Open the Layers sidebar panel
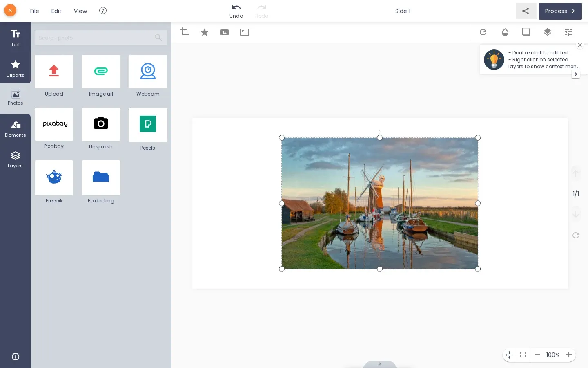Viewport: 588px width, 368px height. 15,160
